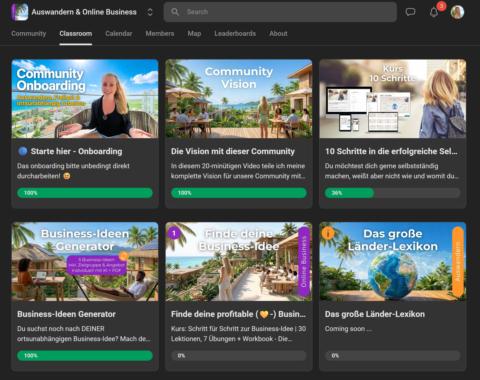
Task: Click the 'Kurs: Schritt für Schritt' description
Action: click(238, 334)
